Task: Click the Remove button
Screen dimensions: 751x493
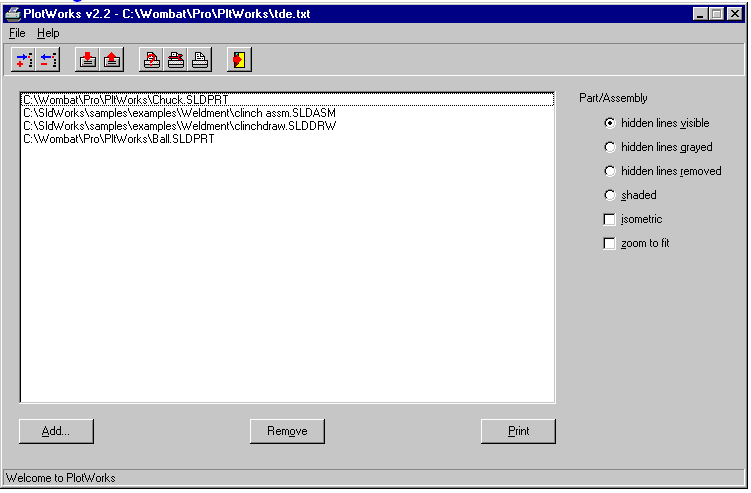Action: click(x=287, y=431)
